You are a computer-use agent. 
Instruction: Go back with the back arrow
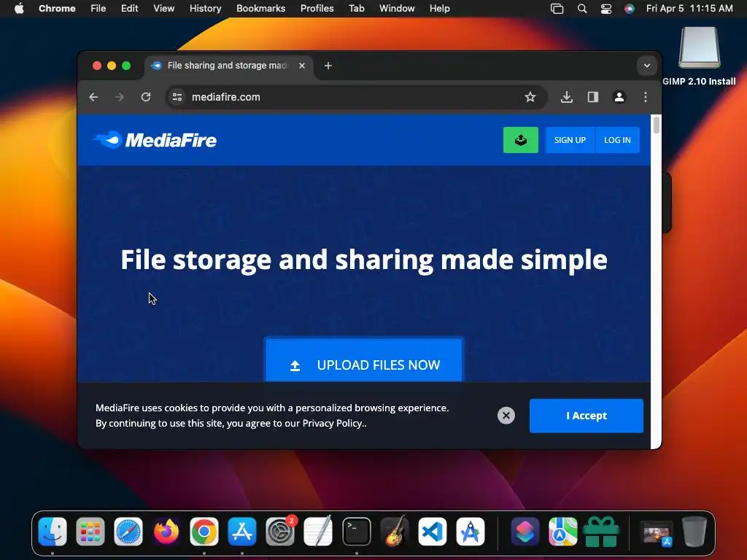[x=93, y=97]
